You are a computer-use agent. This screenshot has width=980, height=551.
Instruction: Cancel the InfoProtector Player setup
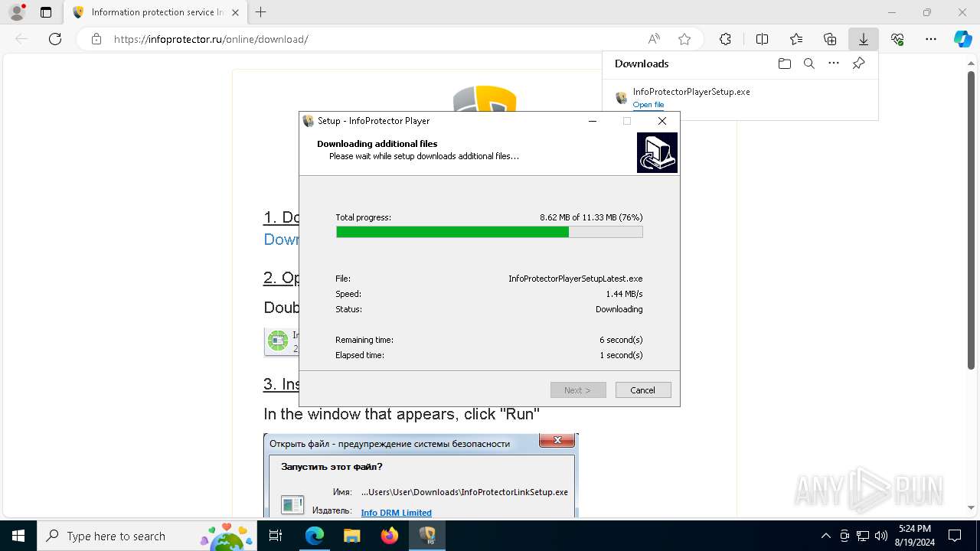click(642, 390)
